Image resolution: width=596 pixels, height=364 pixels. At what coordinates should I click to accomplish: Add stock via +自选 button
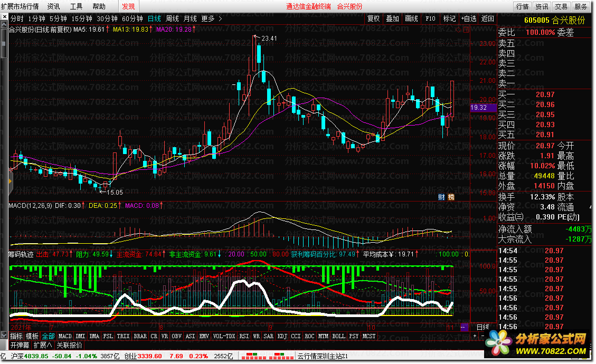(x=469, y=18)
